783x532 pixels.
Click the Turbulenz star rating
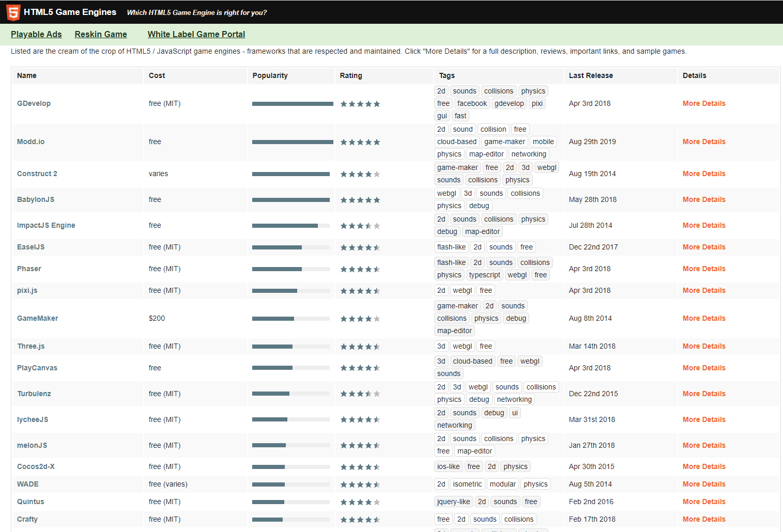pyautogui.click(x=360, y=394)
